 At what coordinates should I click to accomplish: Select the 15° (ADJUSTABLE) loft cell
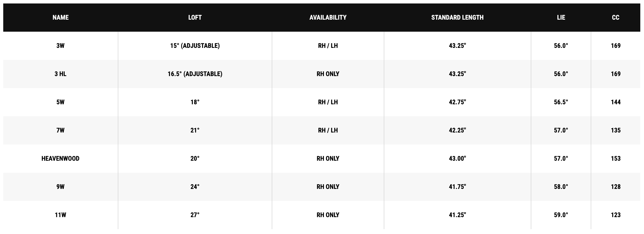[195, 46]
